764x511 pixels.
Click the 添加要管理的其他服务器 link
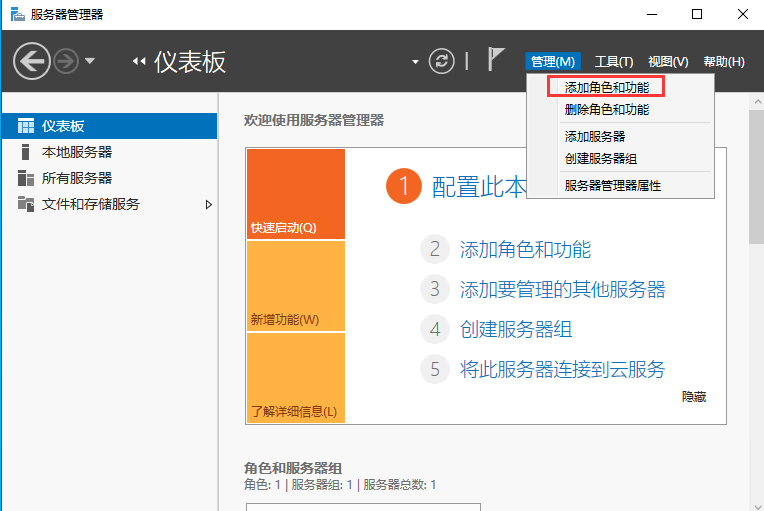coord(563,289)
